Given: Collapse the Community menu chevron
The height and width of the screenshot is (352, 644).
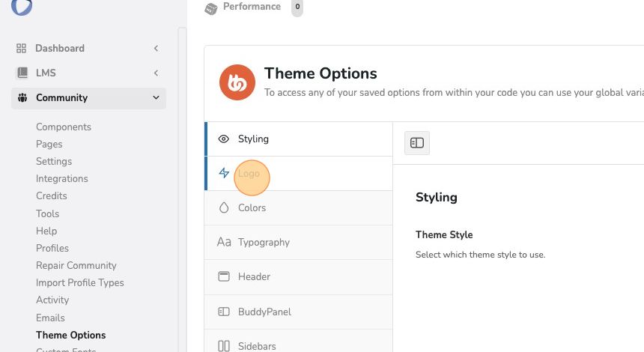Looking at the screenshot, I should [x=156, y=98].
